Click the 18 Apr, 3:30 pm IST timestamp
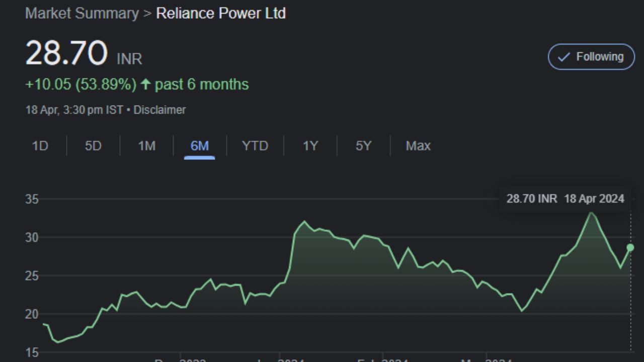This screenshot has height=362, width=644. pyautogui.click(x=74, y=110)
